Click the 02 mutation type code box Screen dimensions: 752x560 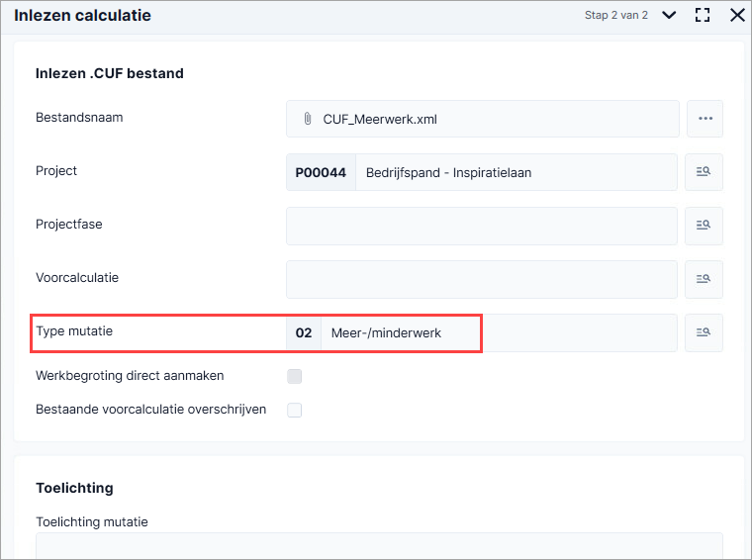pos(304,332)
